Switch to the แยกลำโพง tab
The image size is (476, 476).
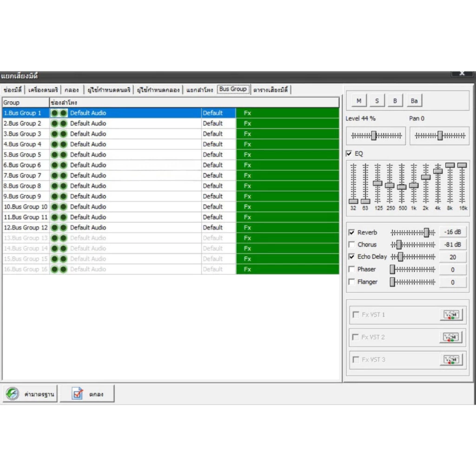click(199, 90)
